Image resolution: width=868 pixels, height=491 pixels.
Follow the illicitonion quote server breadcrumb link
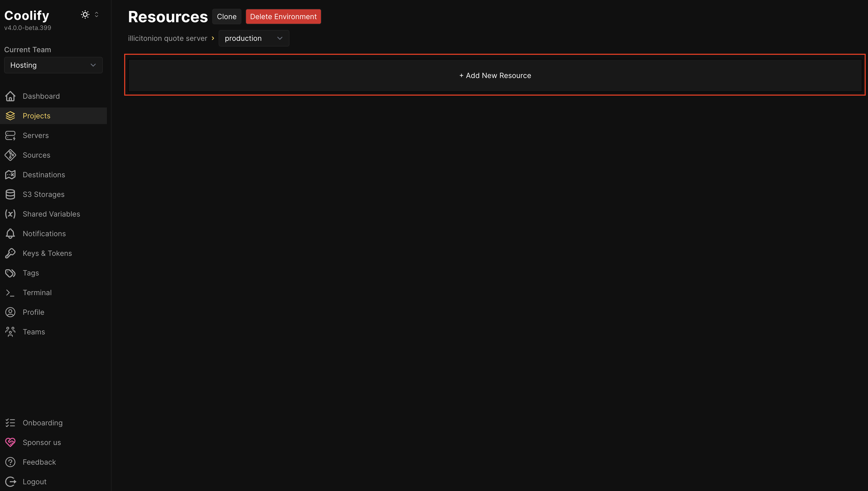tap(168, 38)
